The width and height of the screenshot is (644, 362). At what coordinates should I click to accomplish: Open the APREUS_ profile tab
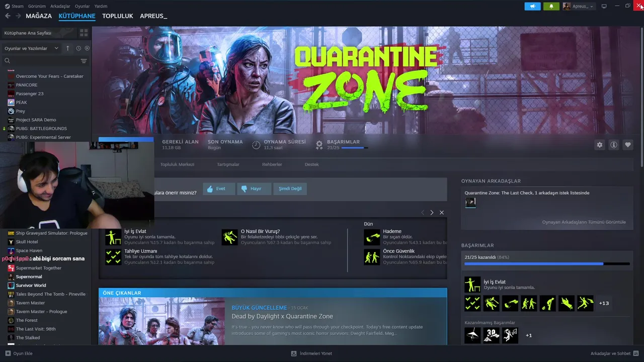point(153,16)
